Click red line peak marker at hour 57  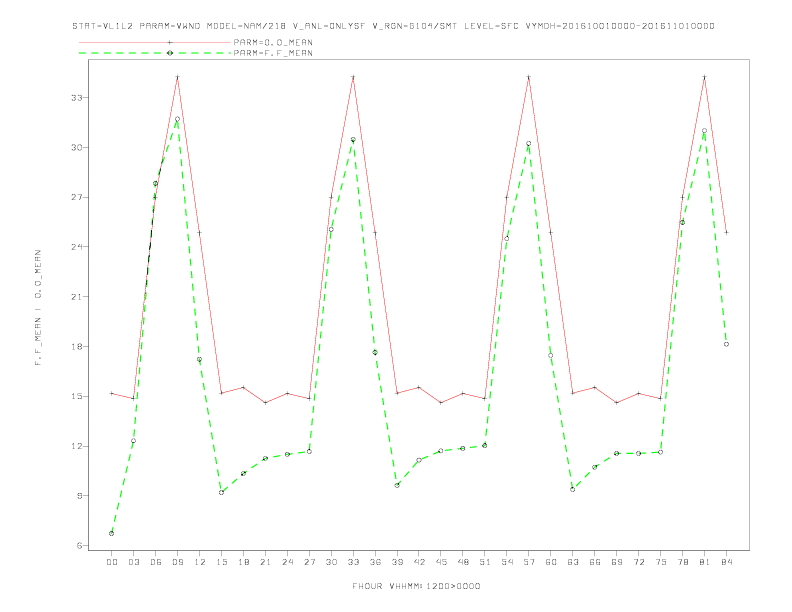click(x=529, y=77)
